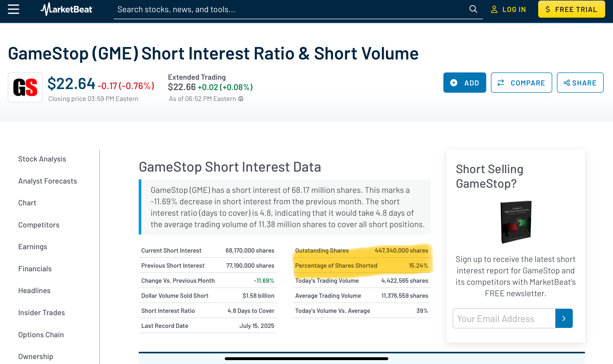Click the 39% volume vs. average value
The width and height of the screenshot is (613, 364).
[422, 311]
